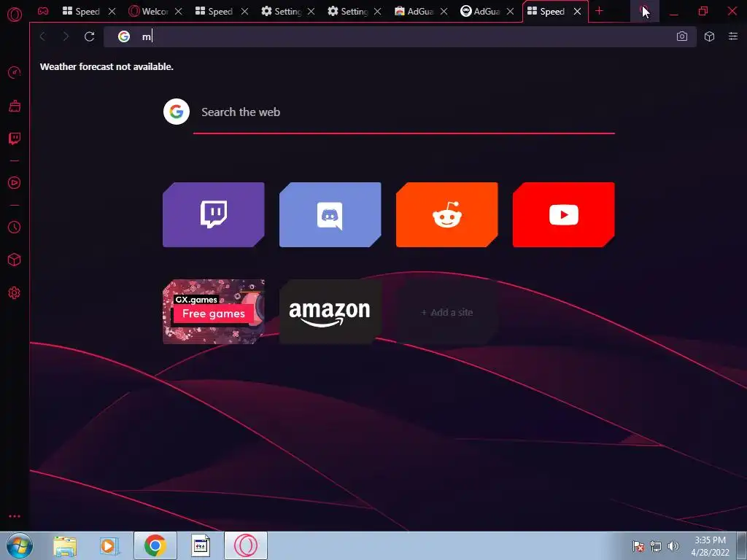Open the Windows Start menu
Image resolution: width=747 pixels, height=560 pixels.
tap(20, 545)
